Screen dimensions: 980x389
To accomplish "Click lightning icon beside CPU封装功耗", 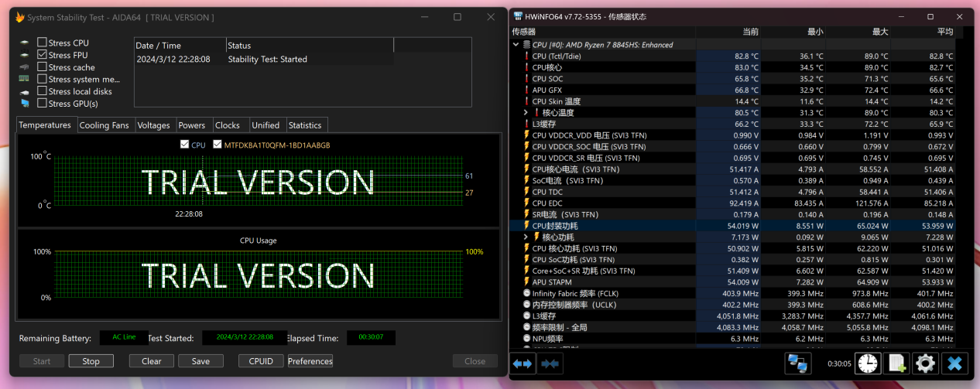I will 526,226.
